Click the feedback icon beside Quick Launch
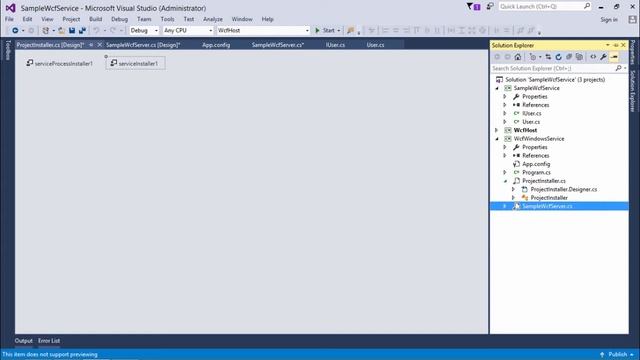The image size is (640, 360). point(490,7)
